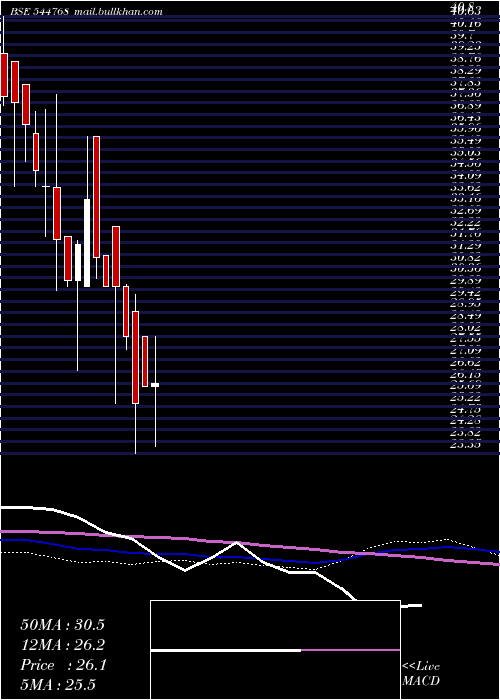The image size is (500, 700).
Task: Select the 5MA : 25.5 reading
Action: pyautogui.click(x=58, y=685)
